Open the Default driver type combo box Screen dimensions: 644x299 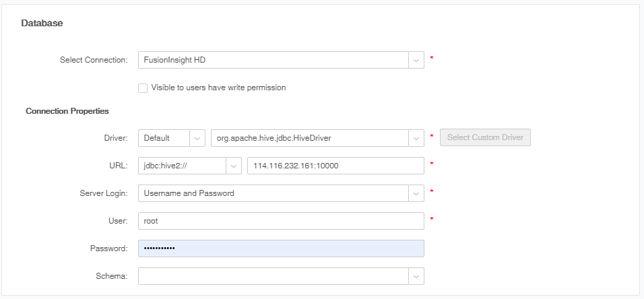coord(164,138)
